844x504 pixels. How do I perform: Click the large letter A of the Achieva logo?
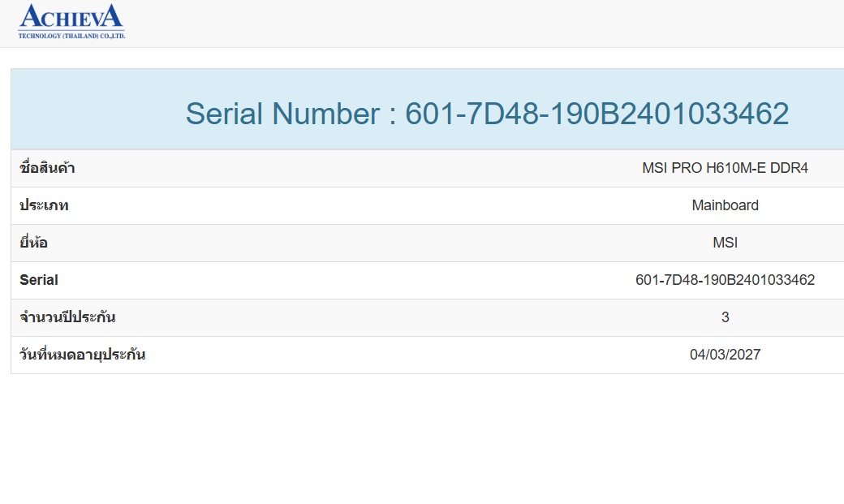29,16
